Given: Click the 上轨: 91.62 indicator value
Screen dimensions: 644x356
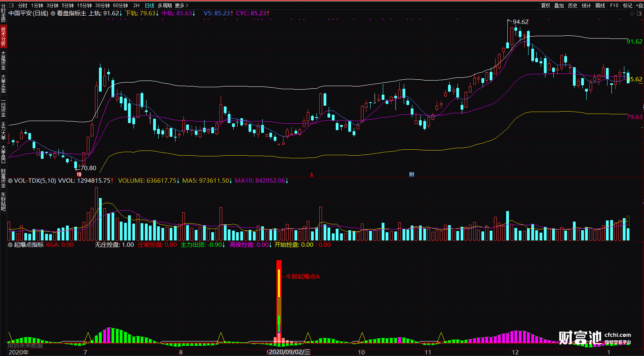Looking at the screenshot, I should pyautogui.click(x=106, y=13).
